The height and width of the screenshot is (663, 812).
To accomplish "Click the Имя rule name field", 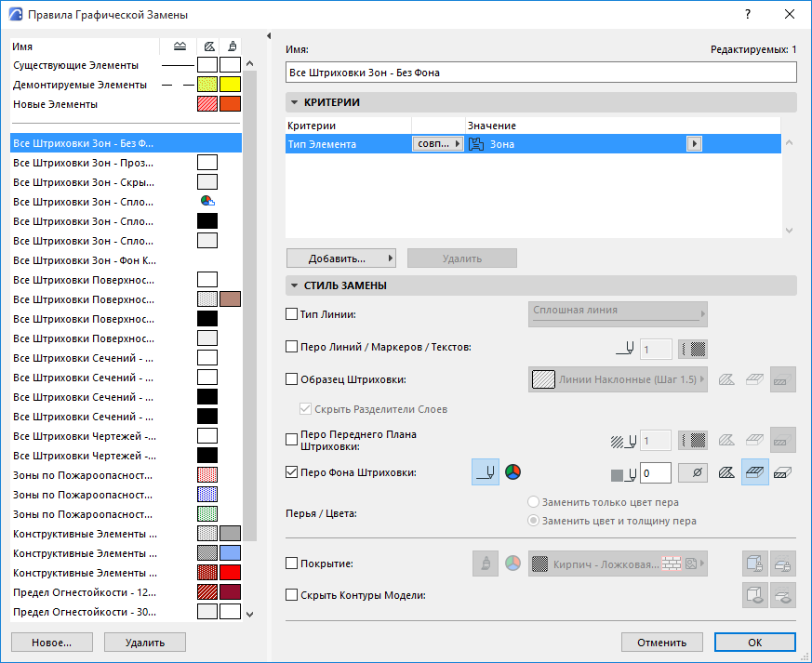I will 541,73.
